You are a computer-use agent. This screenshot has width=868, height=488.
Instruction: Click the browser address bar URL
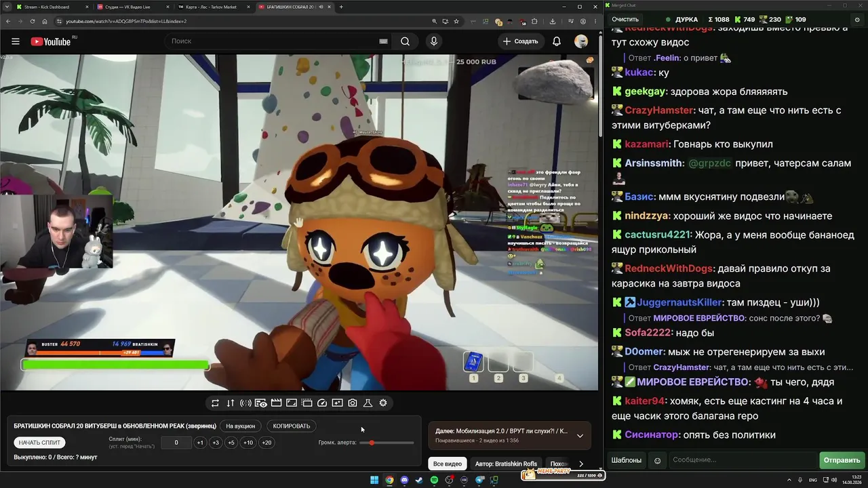tap(126, 21)
